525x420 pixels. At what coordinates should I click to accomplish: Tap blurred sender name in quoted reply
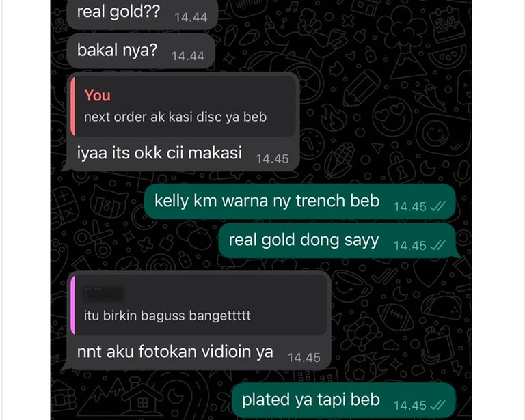[x=104, y=294]
